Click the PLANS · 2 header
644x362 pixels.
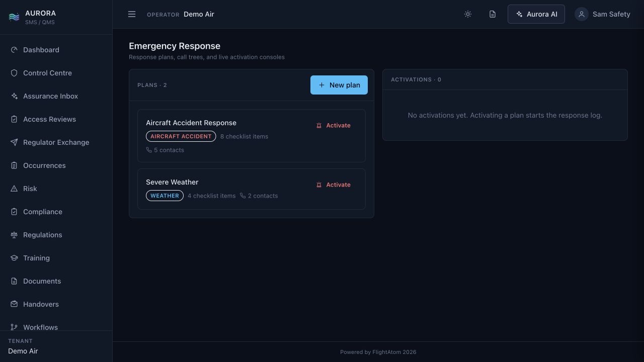click(152, 85)
